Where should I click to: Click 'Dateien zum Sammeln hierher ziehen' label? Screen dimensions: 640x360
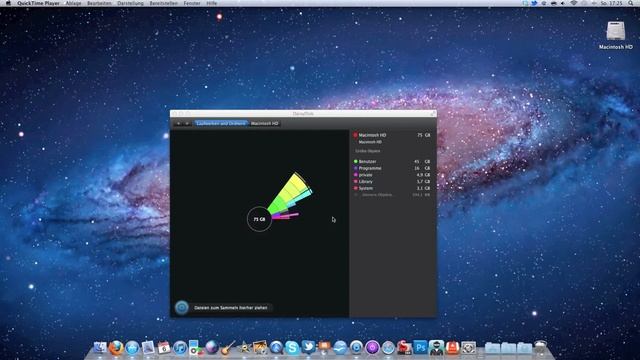point(231,308)
